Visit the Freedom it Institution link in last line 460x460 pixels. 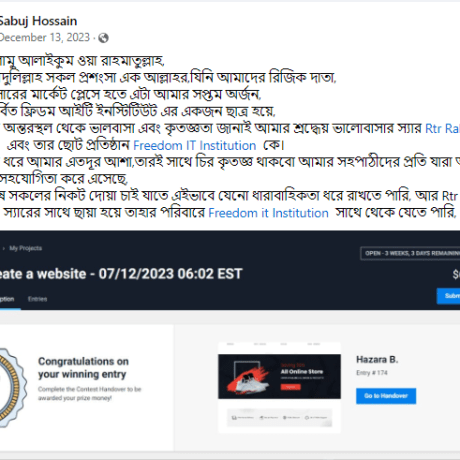pos(268,213)
